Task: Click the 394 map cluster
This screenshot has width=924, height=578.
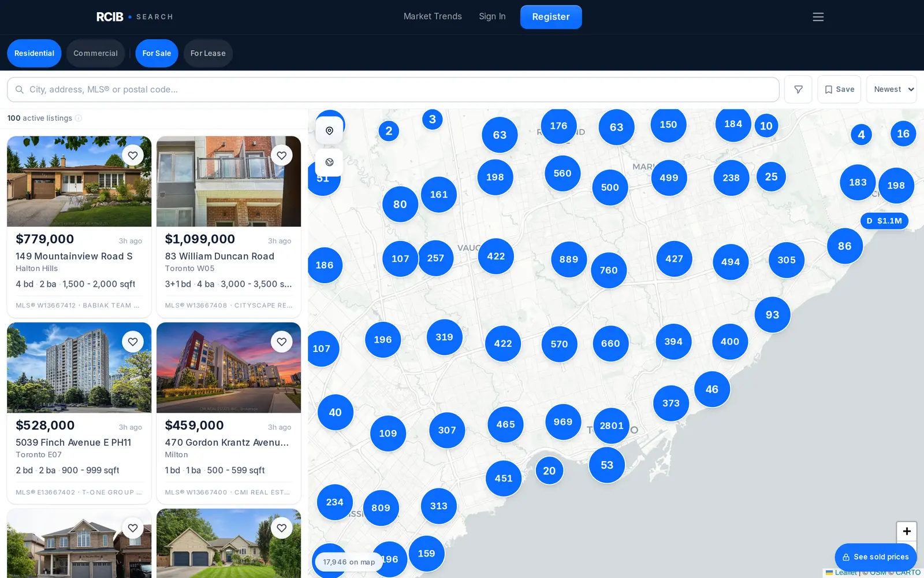Action: coord(673,342)
